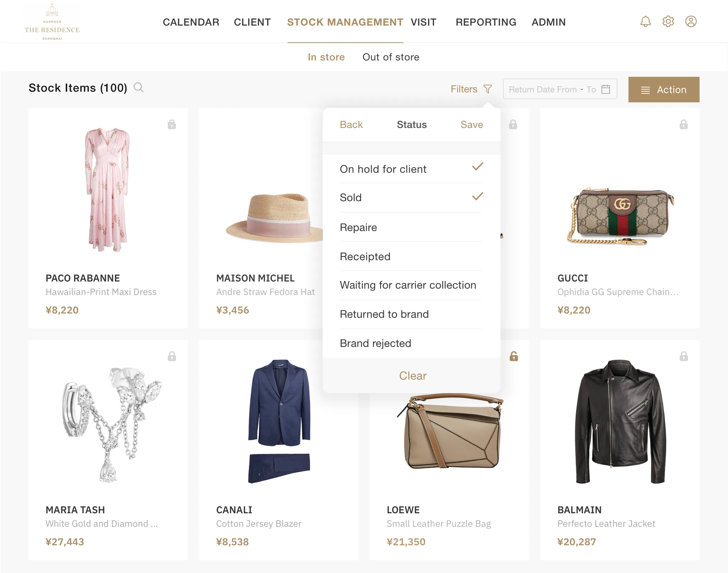
Task: Open the Action dropdown button
Action: click(664, 90)
